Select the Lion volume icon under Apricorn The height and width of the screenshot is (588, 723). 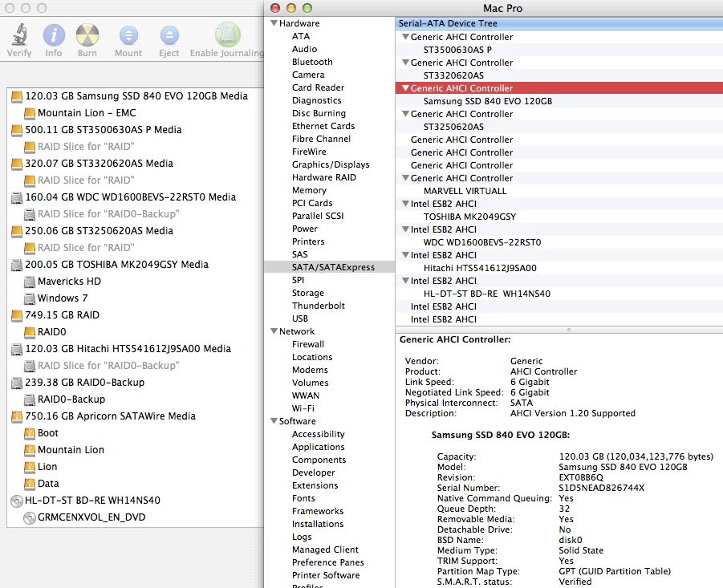pos(29,467)
